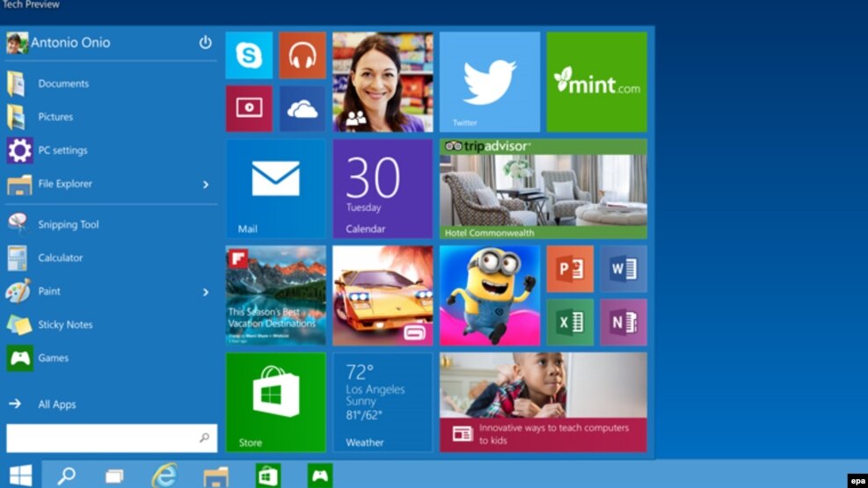
Task: Open the People tile with woman's photo
Action: click(383, 82)
